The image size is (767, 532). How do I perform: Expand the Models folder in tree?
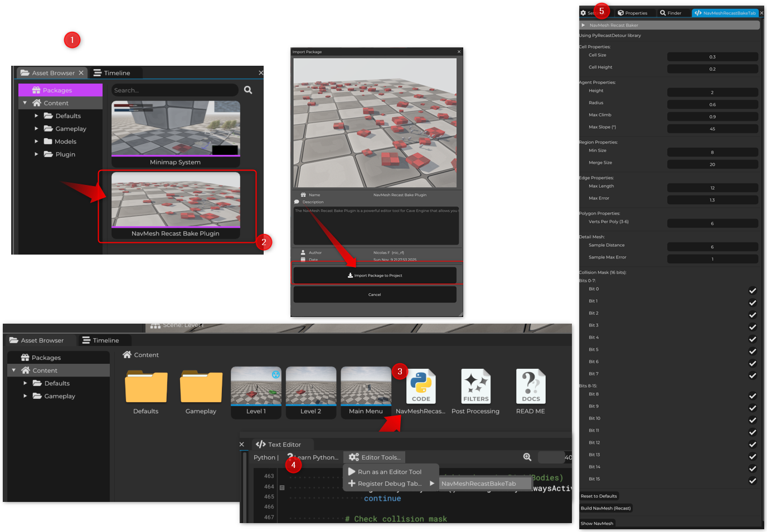pos(37,141)
